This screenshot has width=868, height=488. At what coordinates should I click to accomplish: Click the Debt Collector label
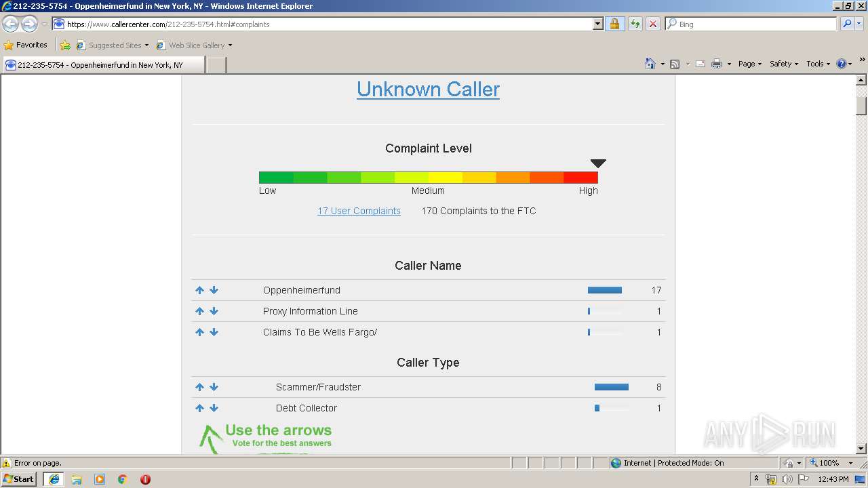coord(307,408)
